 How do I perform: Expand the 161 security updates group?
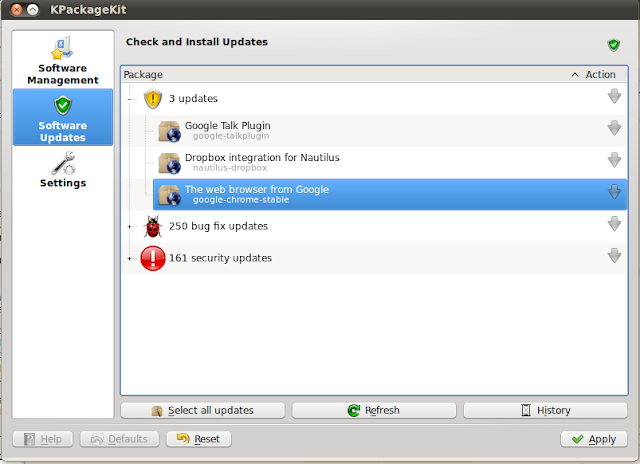tap(130, 258)
